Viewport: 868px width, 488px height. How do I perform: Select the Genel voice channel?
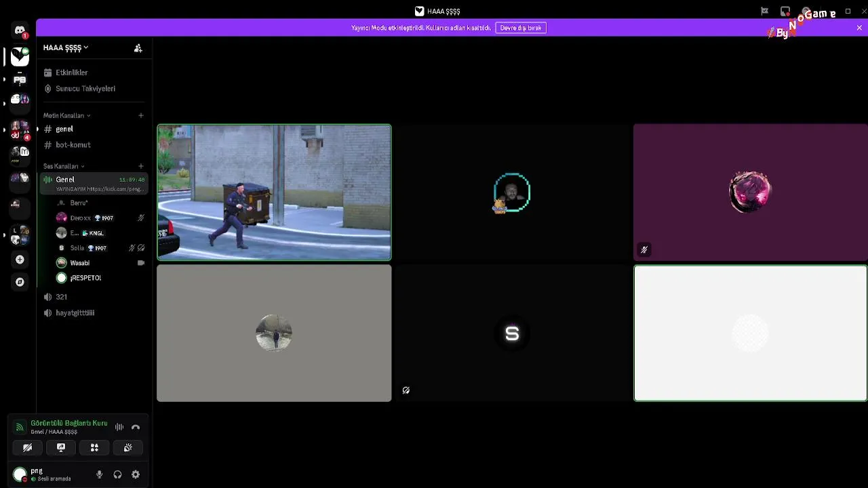[94, 183]
